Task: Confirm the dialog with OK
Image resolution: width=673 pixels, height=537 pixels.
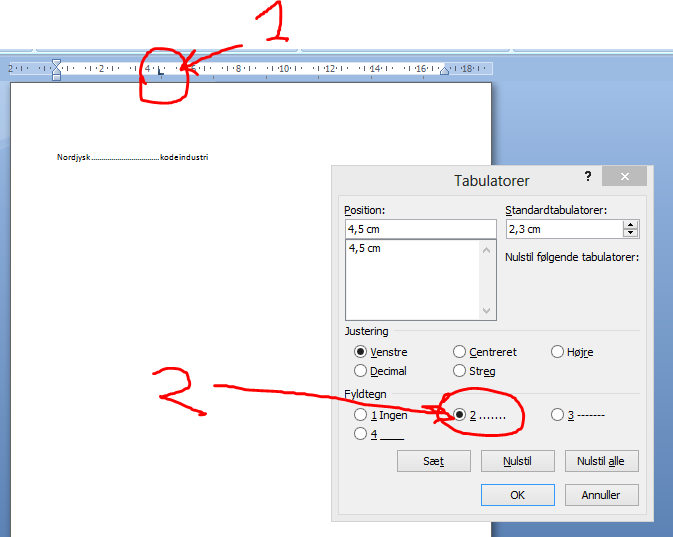Action: 517,494
